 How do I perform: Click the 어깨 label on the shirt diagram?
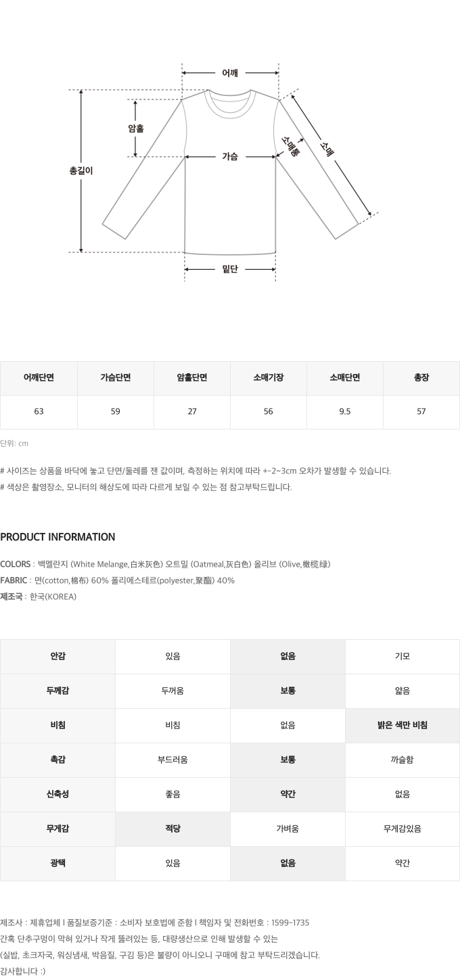click(230, 73)
